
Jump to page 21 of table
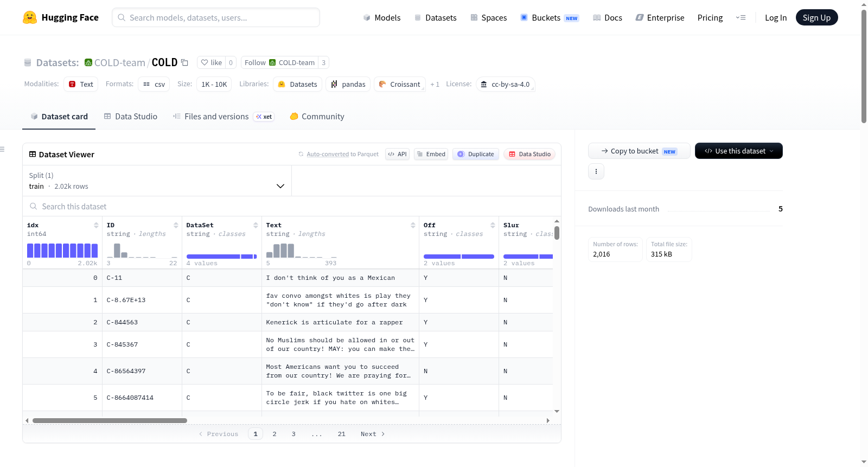[341, 434]
